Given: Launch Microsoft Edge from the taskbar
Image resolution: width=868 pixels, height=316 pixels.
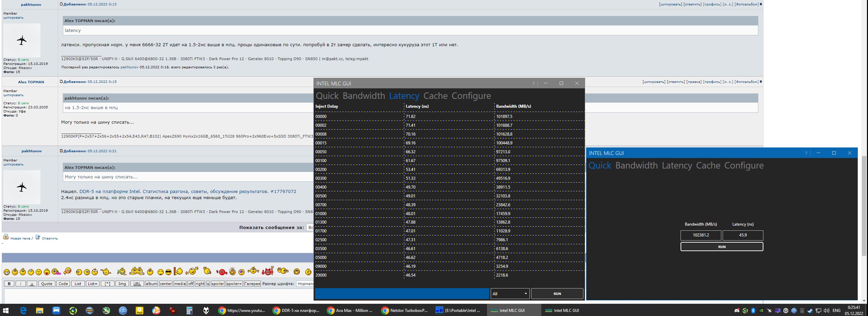Looking at the screenshot, I should pos(23,310).
